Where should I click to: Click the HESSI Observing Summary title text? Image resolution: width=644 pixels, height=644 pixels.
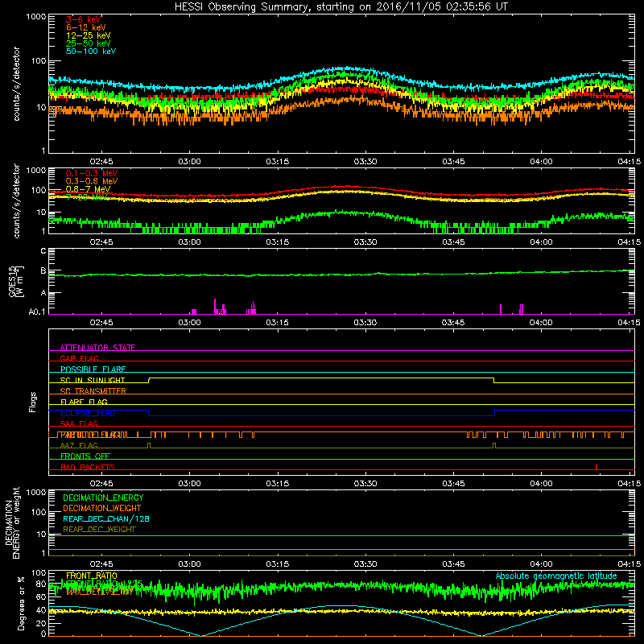pyautogui.click(x=341, y=7)
